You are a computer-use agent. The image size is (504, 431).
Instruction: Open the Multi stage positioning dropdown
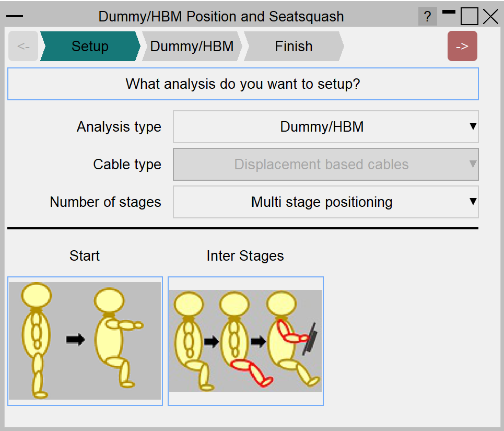coord(325,202)
